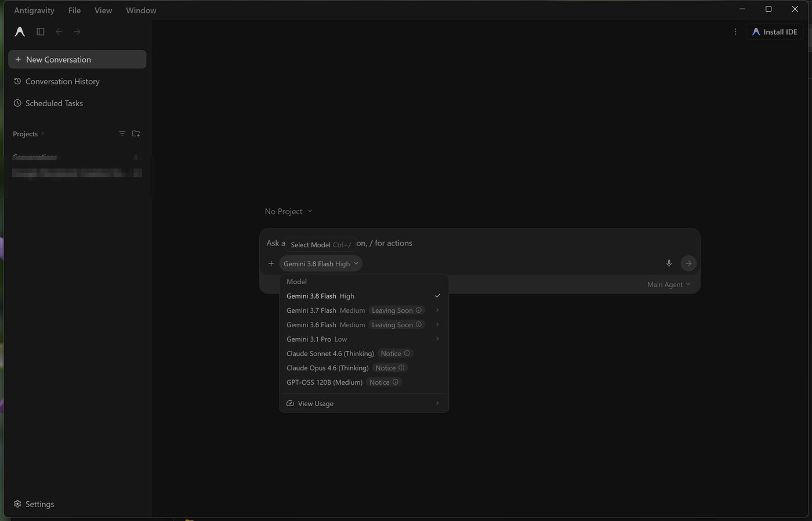Focus the message prompt input field
Viewport: 812px width, 521px height.
pyautogui.click(x=480, y=243)
